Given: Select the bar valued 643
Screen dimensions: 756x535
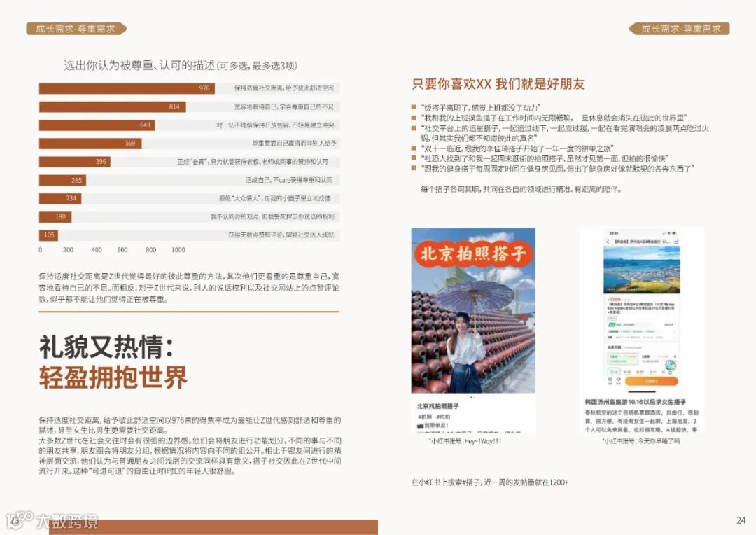Looking at the screenshot, I should point(97,125).
